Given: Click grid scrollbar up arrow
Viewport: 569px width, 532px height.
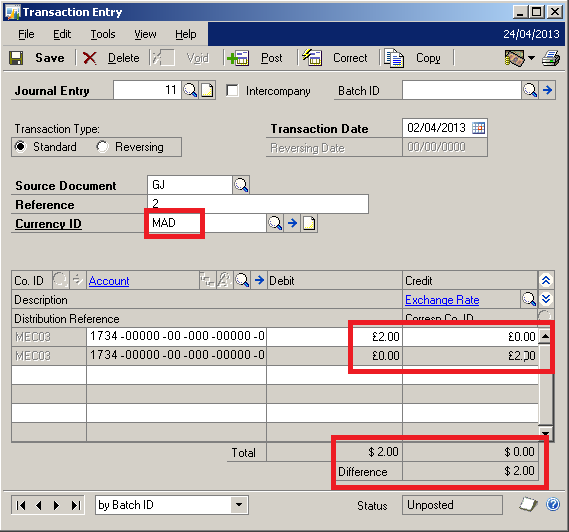Looking at the screenshot, I should click(x=545, y=336).
